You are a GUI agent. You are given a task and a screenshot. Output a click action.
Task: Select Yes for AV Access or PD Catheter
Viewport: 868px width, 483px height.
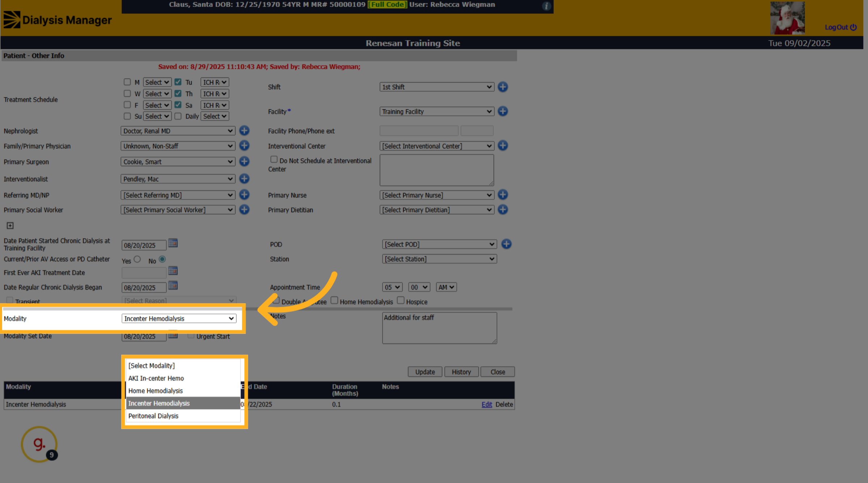click(137, 259)
